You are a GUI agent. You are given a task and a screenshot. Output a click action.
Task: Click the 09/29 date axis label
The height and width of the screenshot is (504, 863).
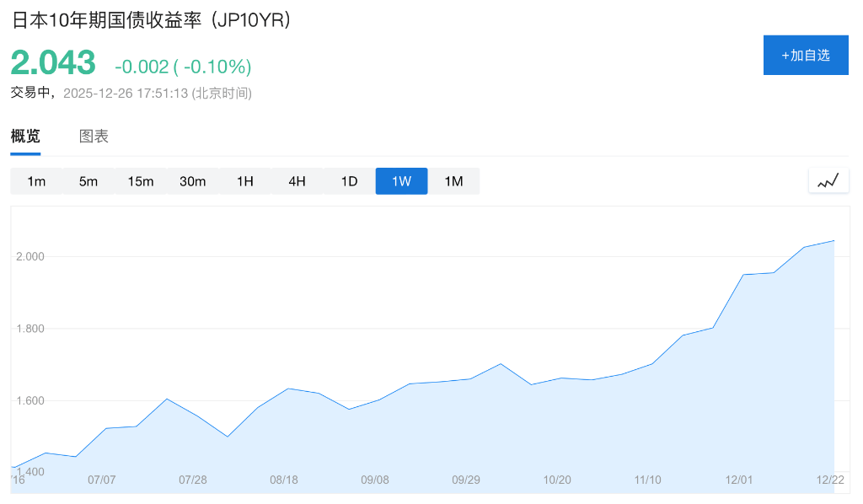pos(466,480)
